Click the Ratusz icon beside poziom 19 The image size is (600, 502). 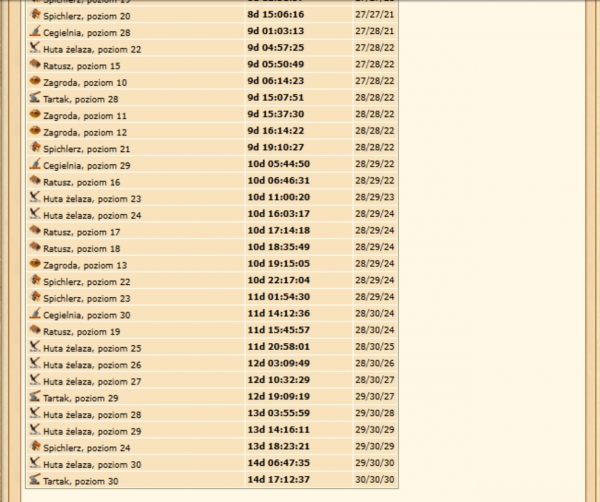pyautogui.click(x=35, y=331)
